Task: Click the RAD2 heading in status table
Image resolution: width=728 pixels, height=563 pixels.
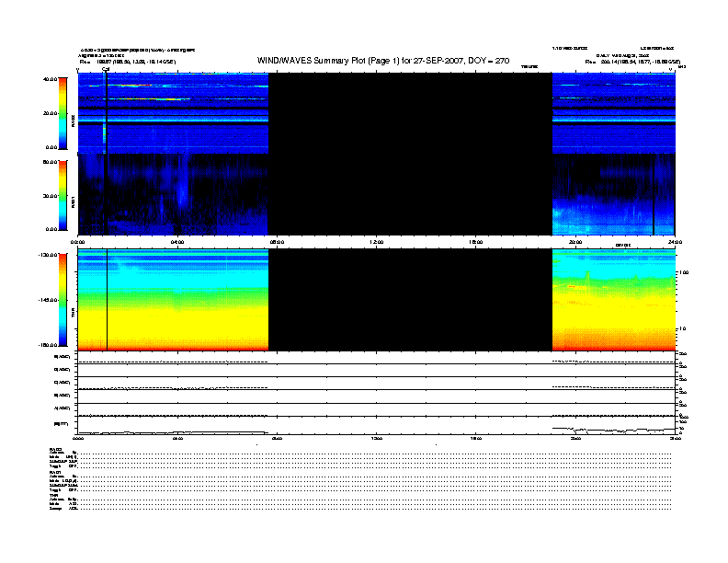Action: [x=55, y=450]
